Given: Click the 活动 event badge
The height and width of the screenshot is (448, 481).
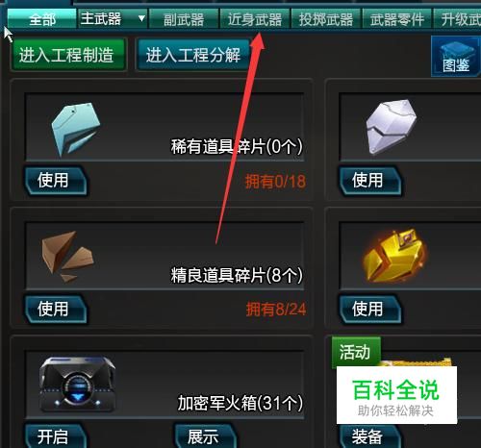Looking at the screenshot, I should click(x=356, y=352).
